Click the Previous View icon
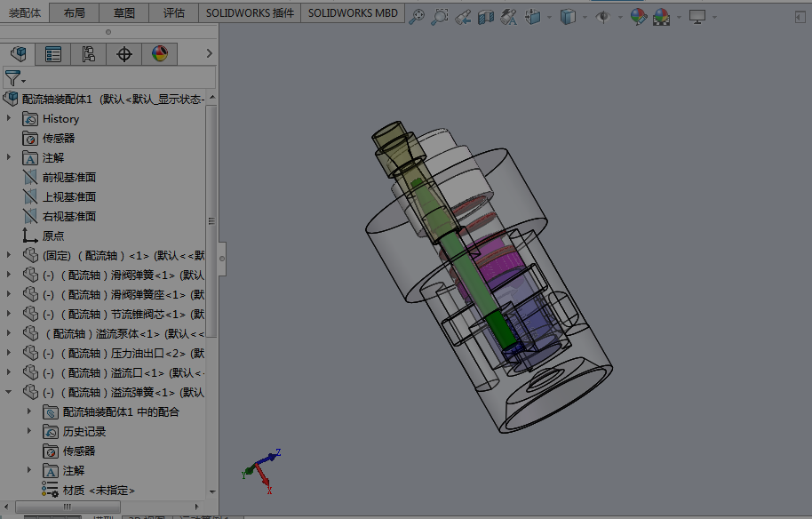Viewport: 812px width, 519px height. 463,18
